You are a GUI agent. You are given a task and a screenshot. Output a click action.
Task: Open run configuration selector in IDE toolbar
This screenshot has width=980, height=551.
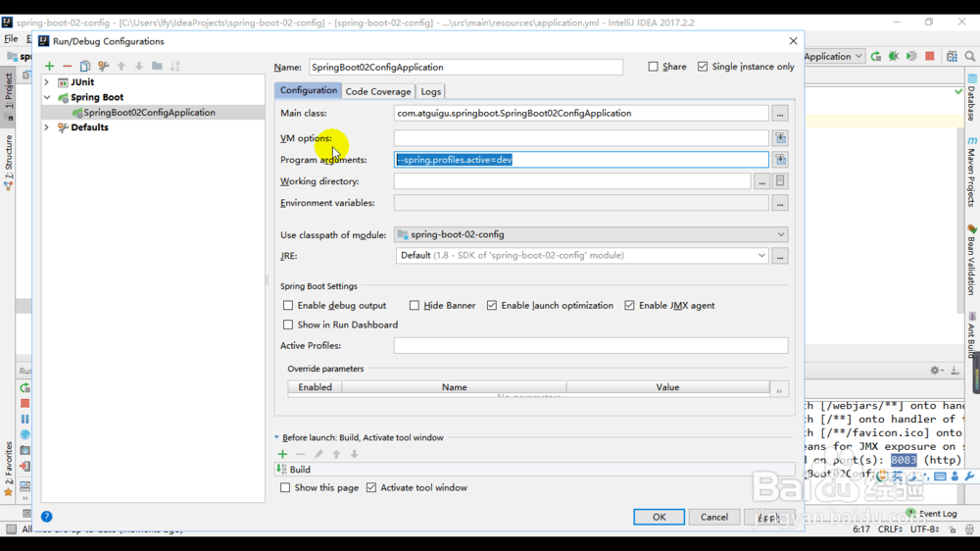(x=834, y=56)
